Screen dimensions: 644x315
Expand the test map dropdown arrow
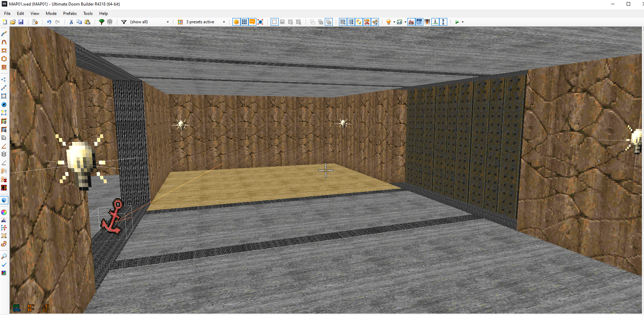pyautogui.click(x=463, y=22)
